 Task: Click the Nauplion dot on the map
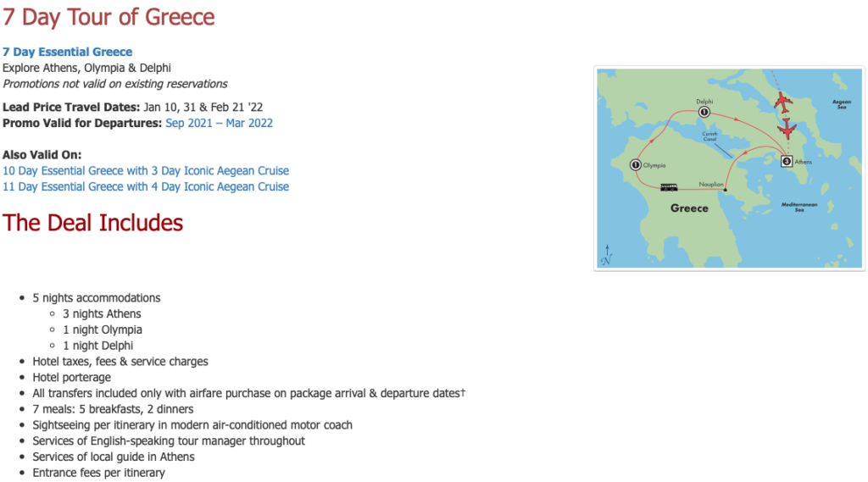pos(726,191)
